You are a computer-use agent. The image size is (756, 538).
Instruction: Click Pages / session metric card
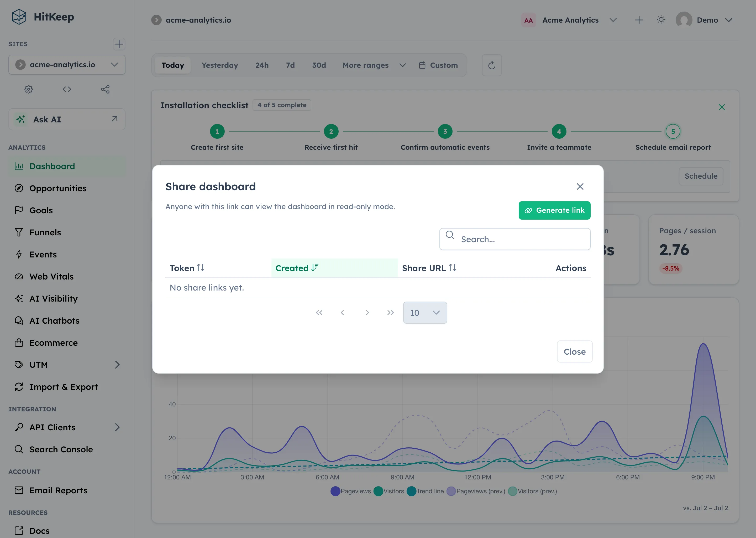click(x=694, y=250)
